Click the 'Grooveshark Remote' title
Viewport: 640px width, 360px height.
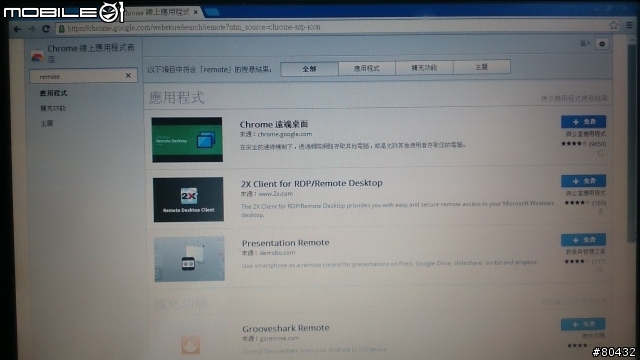(286, 328)
